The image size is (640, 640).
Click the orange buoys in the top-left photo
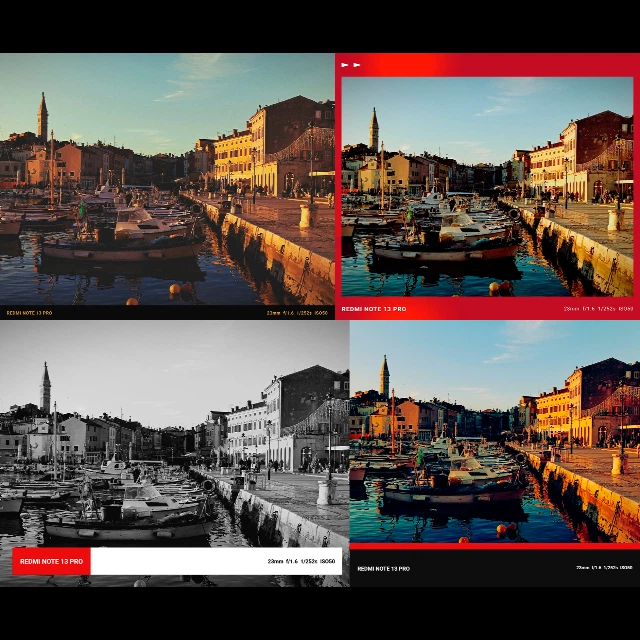pyautogui.click(x=182, y=289)
